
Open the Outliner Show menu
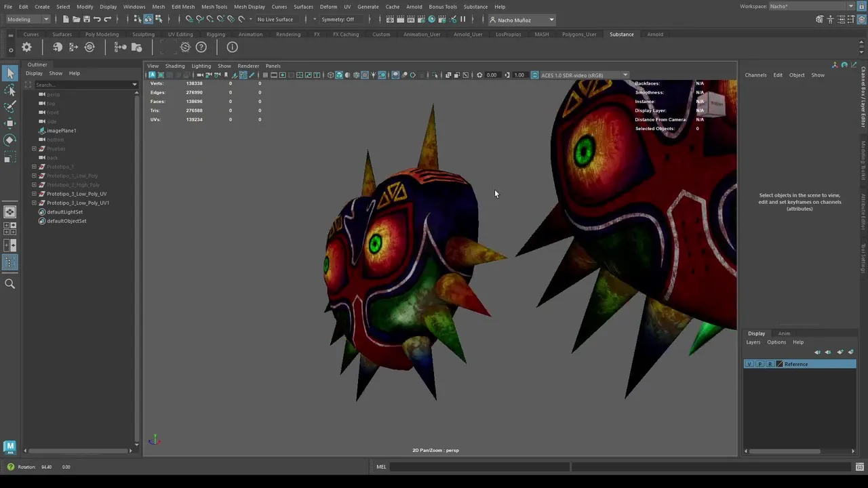[x=56, y=73]
